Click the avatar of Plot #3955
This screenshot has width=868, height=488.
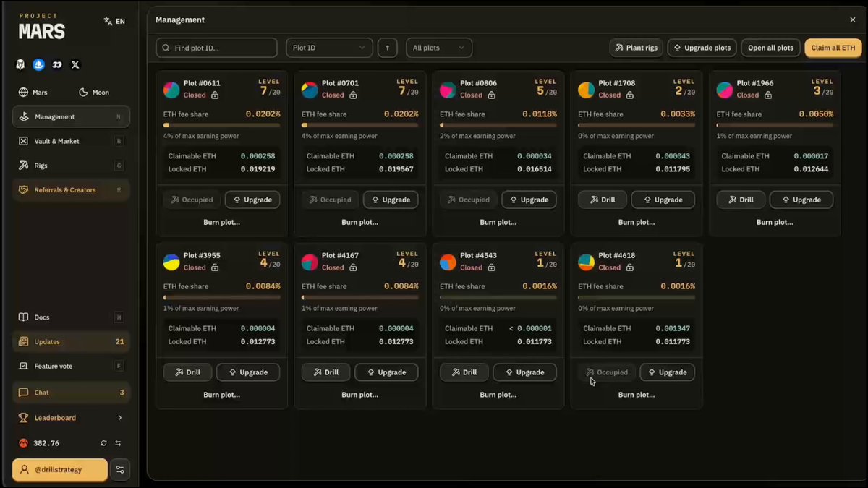pyautogui.click(x=171, y=262)
